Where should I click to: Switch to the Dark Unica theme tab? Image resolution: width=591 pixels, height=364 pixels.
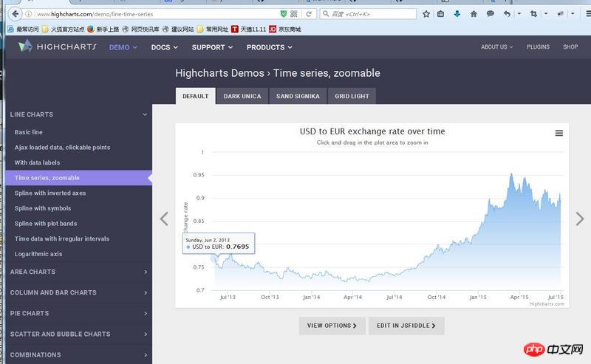242,96
